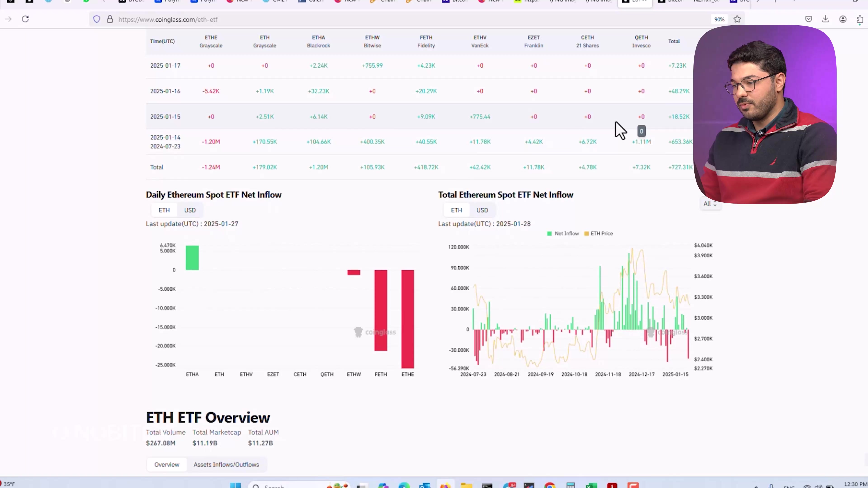Click the Daily Ethereum Spot ETF Net Inflow heading
Screen dimensions: 868x488
tap(214, 195)
